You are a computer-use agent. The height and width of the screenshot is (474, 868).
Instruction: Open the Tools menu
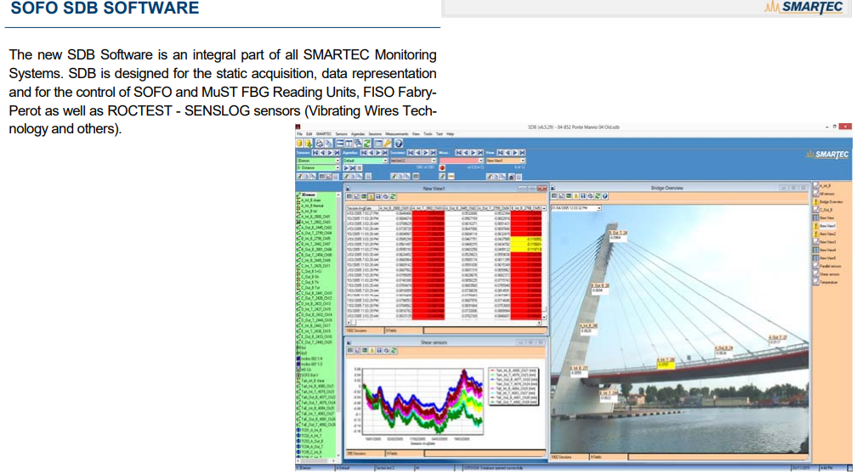coord(428,134)
